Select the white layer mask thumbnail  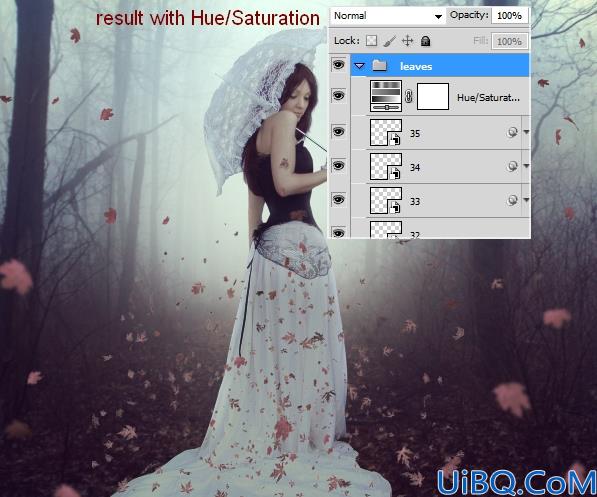pos(433,97)
